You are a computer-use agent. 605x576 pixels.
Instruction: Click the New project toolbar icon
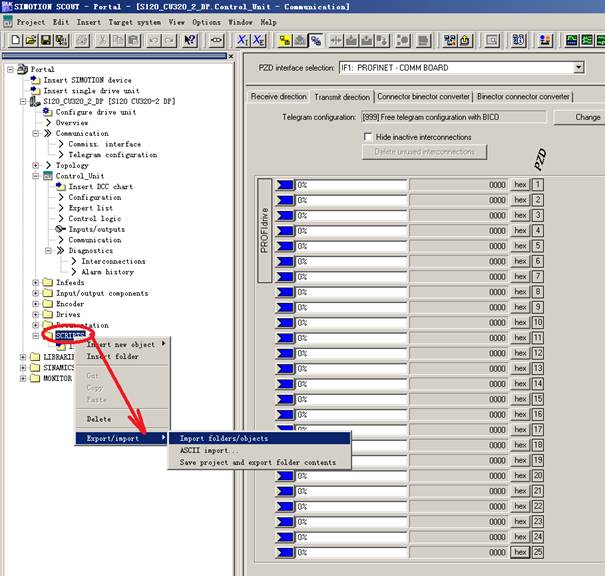pos(15,41)
